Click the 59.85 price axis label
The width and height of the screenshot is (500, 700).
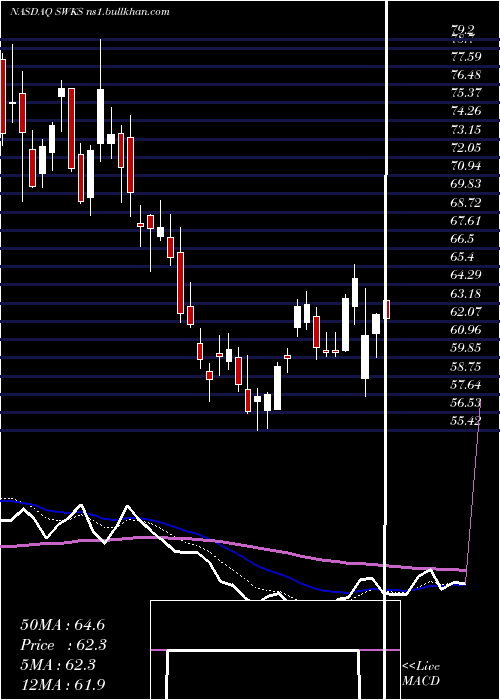(466, 348)
